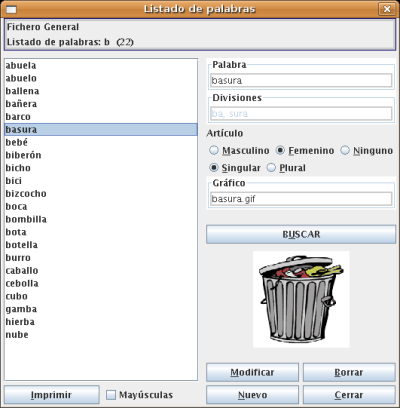Screen dimensions: 400x408
Task: Click the Gráfico field showing basura.gif
Action: point(301,199)
